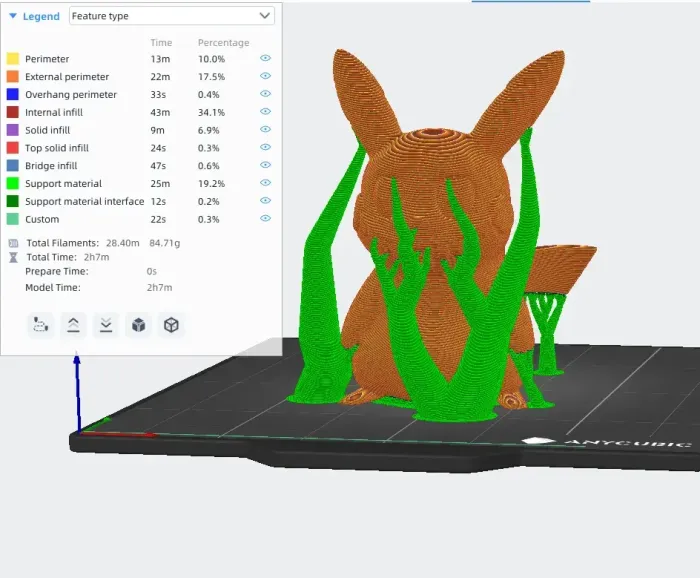This screenshot has width=700, height=578.
Task: Click the Top solid infill label
Action: pyautogui.click(x=57, y=148)
